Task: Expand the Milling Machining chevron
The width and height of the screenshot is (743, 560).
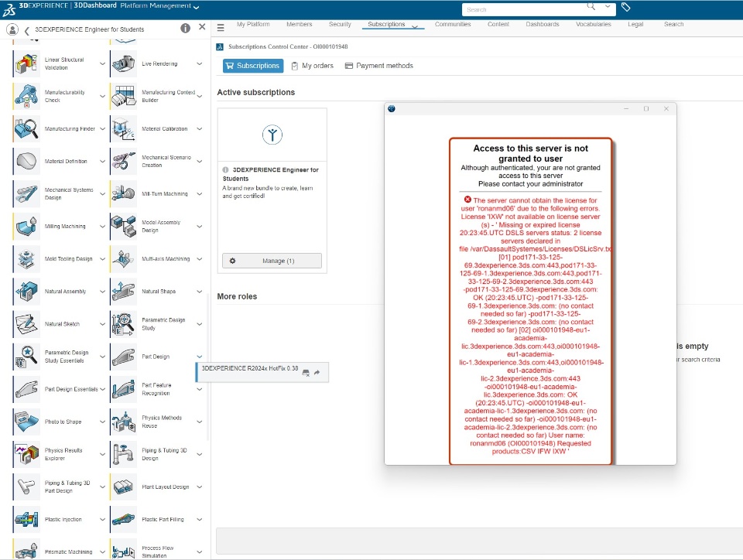Action: click(x=102, y=227)
